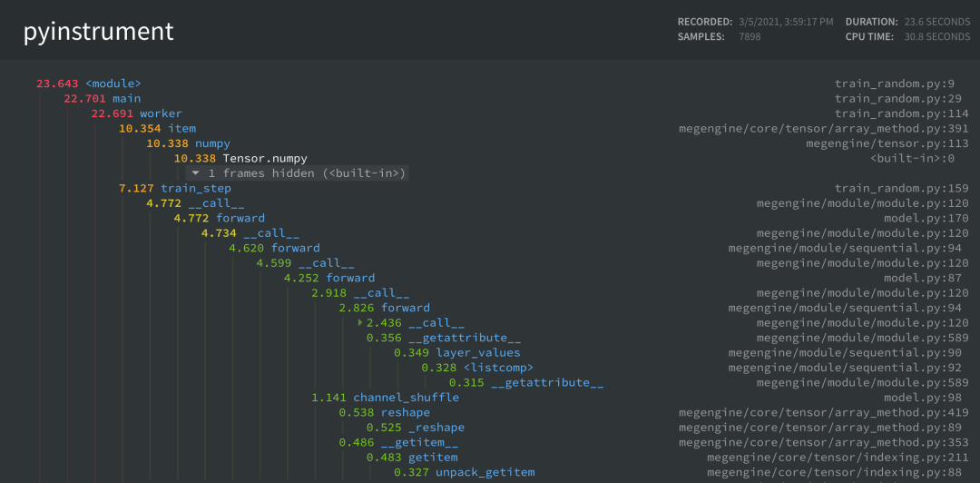Click the 0.356 __getattribute__ frame
Screen dimensions: 980x483
pos(444,338)
